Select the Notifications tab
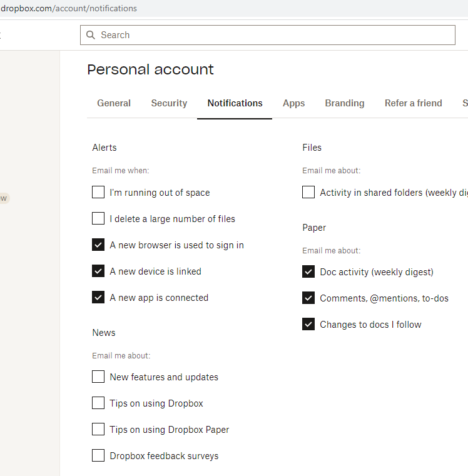This screenshot has height=476, width=468. (235, 103)
